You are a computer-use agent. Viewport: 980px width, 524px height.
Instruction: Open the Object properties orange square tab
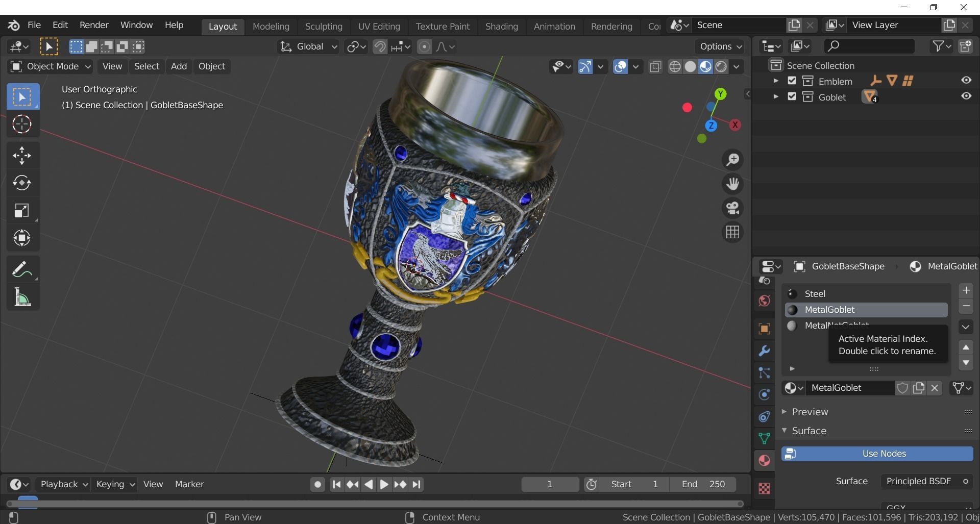(764, 329)
